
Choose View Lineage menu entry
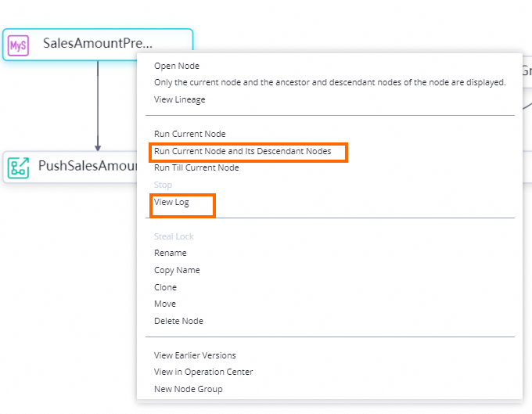pyautogui.click(x=179, y=99)
